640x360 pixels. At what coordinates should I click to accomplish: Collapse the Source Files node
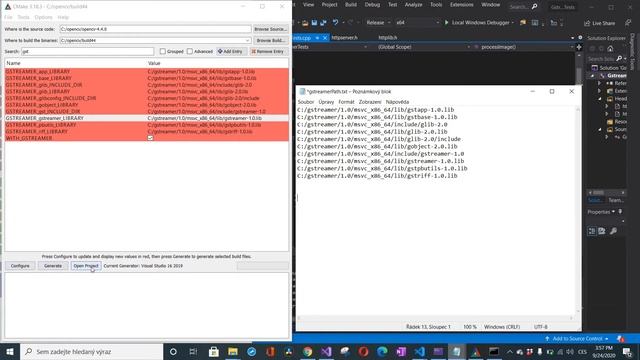599,129
